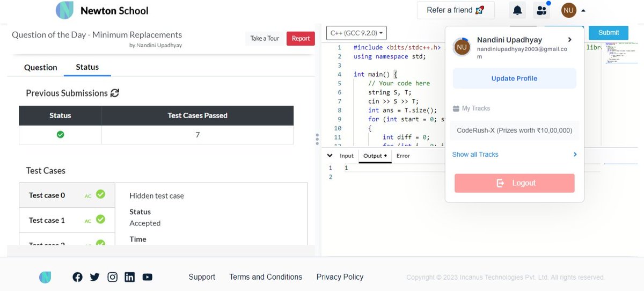Click 'Accepted' status text
Viewport: 644px width, 291px height.
point(145,223)
